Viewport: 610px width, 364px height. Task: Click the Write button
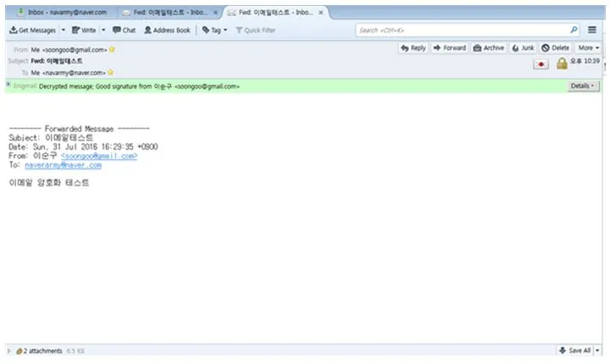point(84,30)
